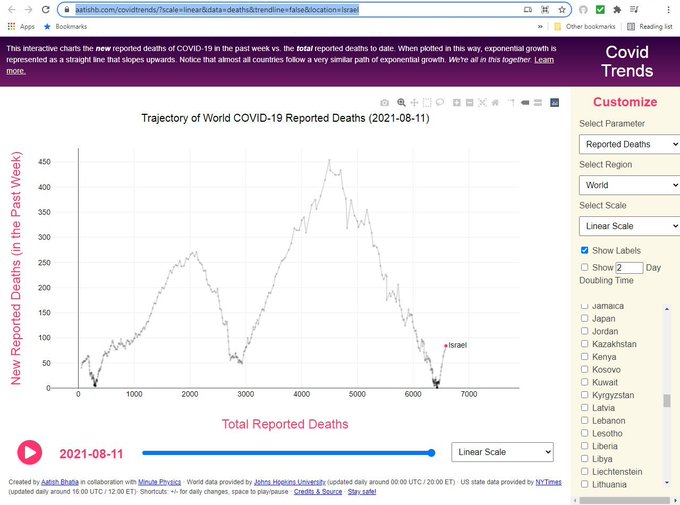The image size is (680, 505).
Task: Check the Kyrgyzstan country checkbox
Action: (584, 395)
